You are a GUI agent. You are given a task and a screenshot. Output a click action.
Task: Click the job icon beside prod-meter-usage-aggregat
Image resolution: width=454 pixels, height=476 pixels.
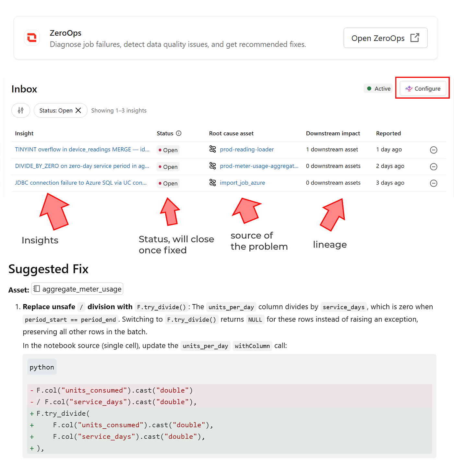[213, 166]
